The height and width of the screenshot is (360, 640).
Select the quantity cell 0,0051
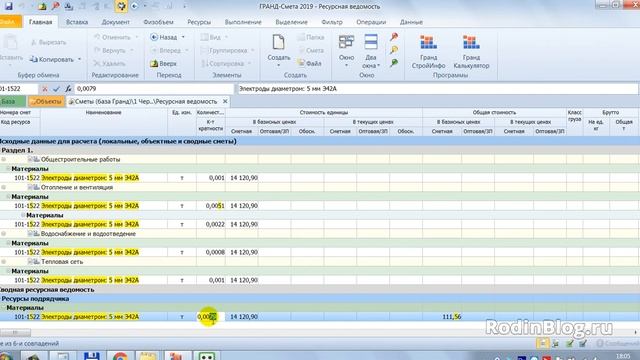tap(211, 206)
